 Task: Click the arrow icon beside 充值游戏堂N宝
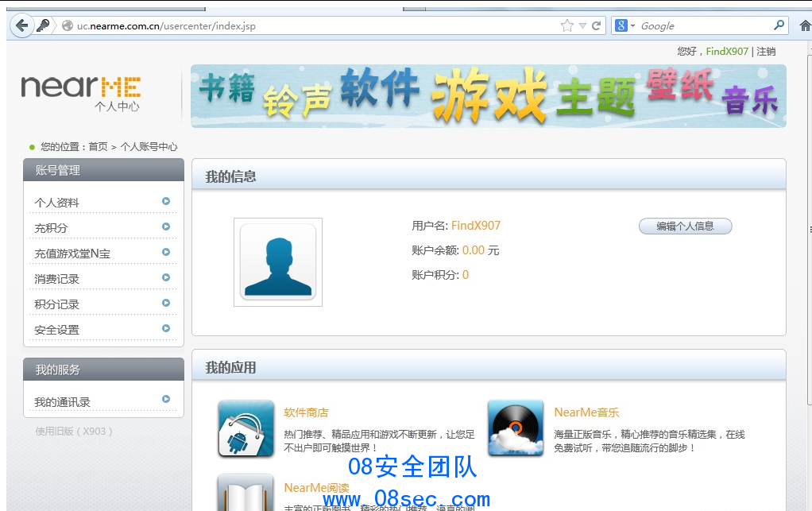(x=166, y=252)
